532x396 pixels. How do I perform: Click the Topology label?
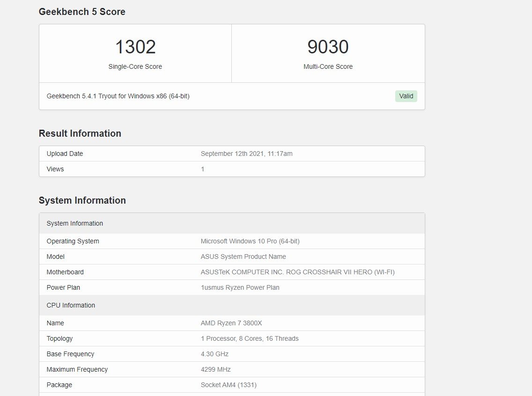[x=60, y=338]
